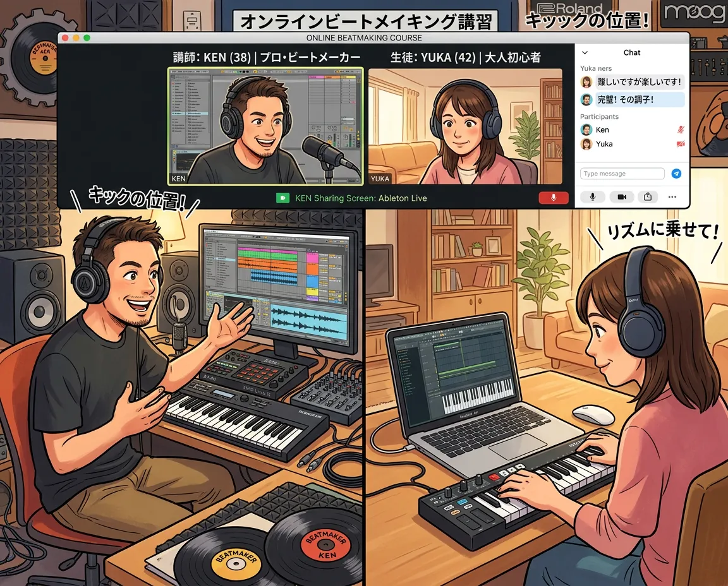Click the green fullscreen window button
The image size is (728, 586).
(x=87, y=38)
